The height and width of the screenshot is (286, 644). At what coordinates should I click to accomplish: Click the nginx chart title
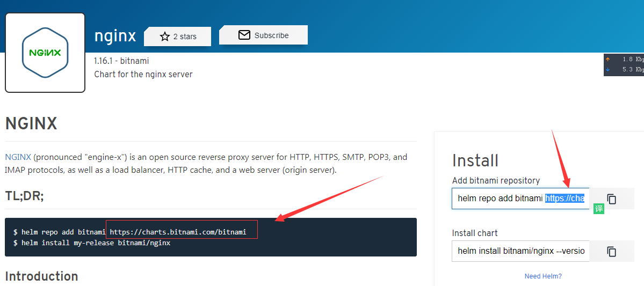click(115, 36)
